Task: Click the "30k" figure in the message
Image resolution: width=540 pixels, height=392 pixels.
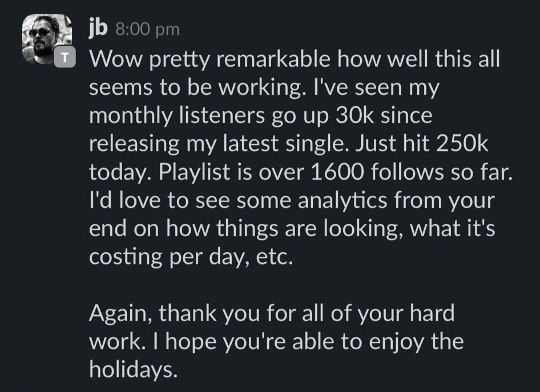Action: pyautogui.click(x=354, y=116)
